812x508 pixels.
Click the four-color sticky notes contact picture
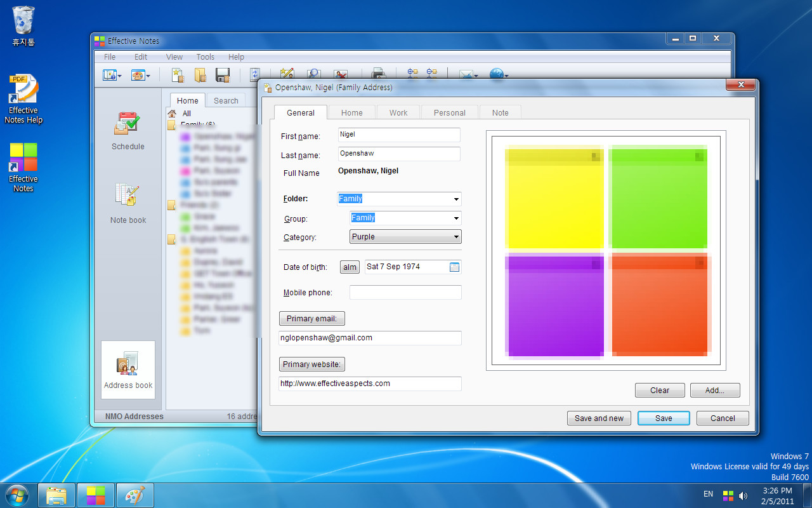pyautogui.click(x=606, y=251)
